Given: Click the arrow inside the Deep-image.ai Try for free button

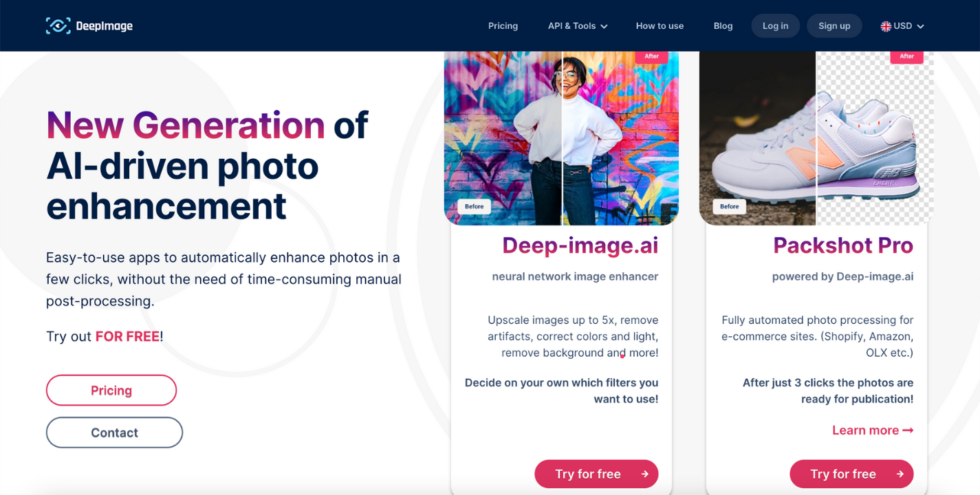Looking at the screenshot, I should click(645, 474).
